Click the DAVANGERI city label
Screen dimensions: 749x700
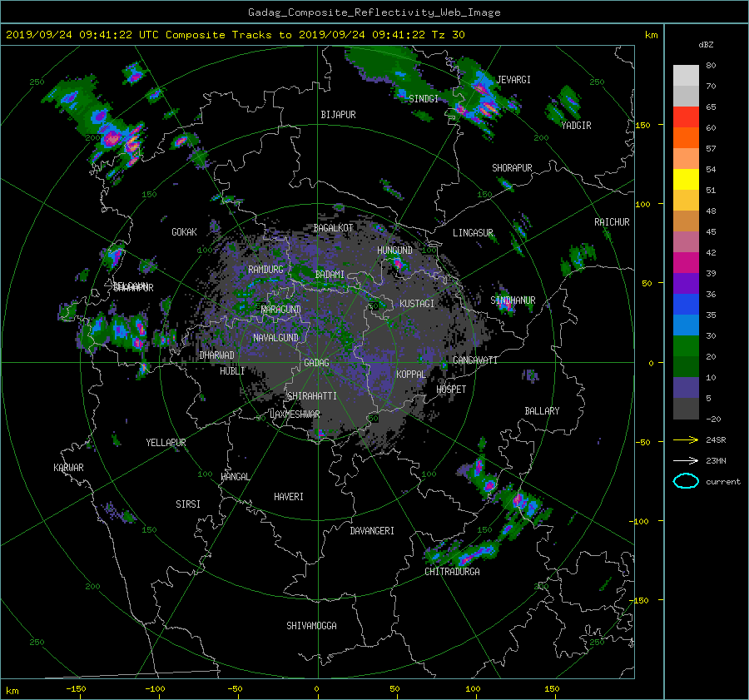[372, 531]
